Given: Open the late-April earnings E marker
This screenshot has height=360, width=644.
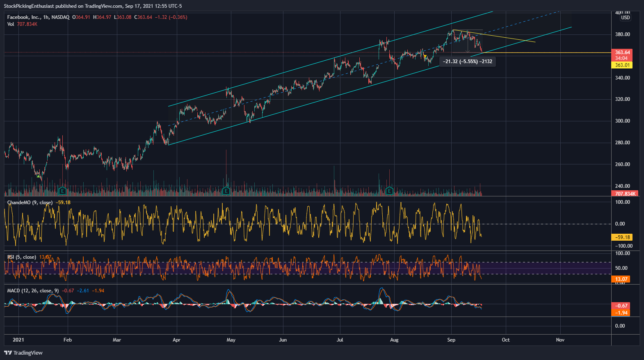Looking at the screenshot, I should click(226, 191).
